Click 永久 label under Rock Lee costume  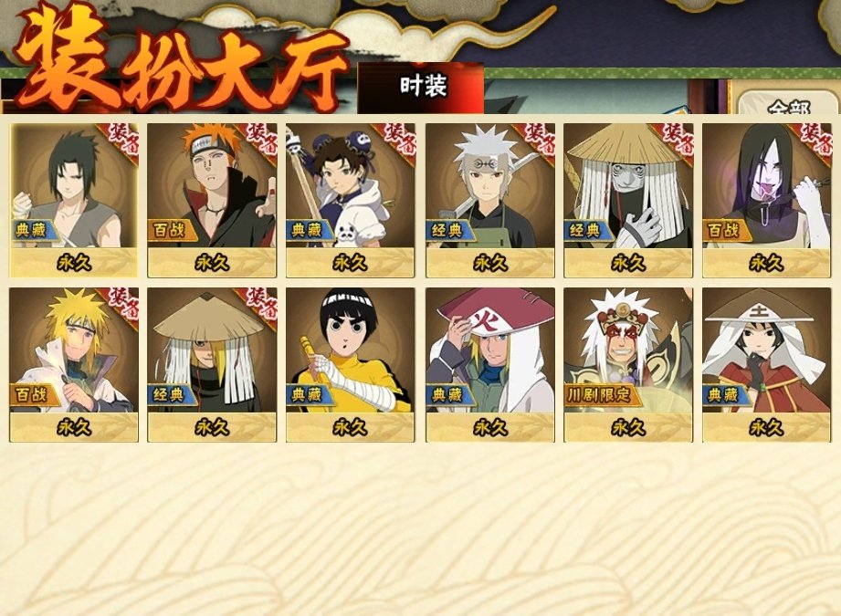coord(350,427)
